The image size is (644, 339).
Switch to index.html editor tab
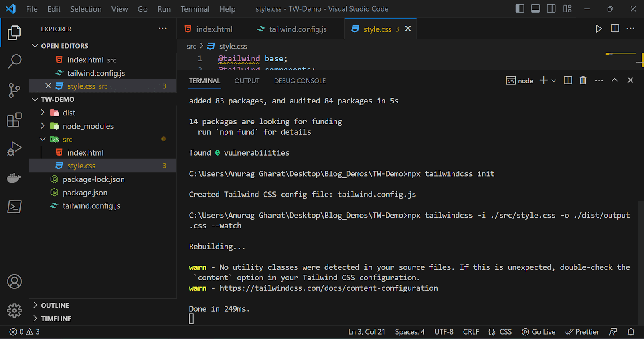[213, 29]
